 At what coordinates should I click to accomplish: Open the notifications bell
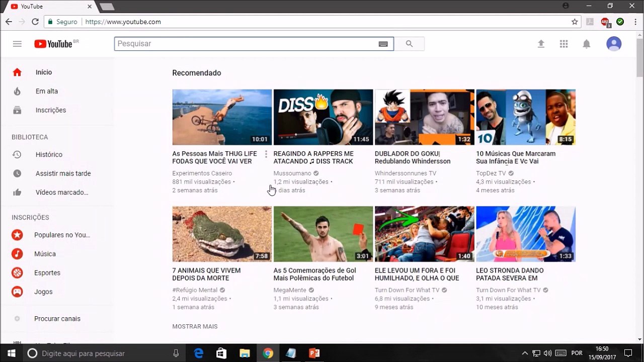click(586, 44)
